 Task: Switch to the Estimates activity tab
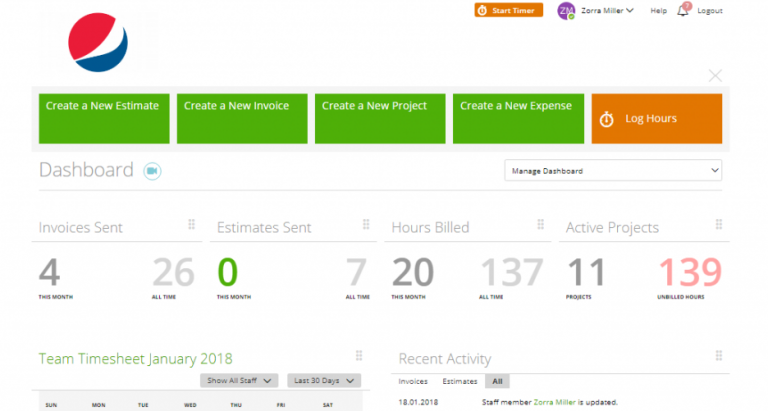(459, 381)
